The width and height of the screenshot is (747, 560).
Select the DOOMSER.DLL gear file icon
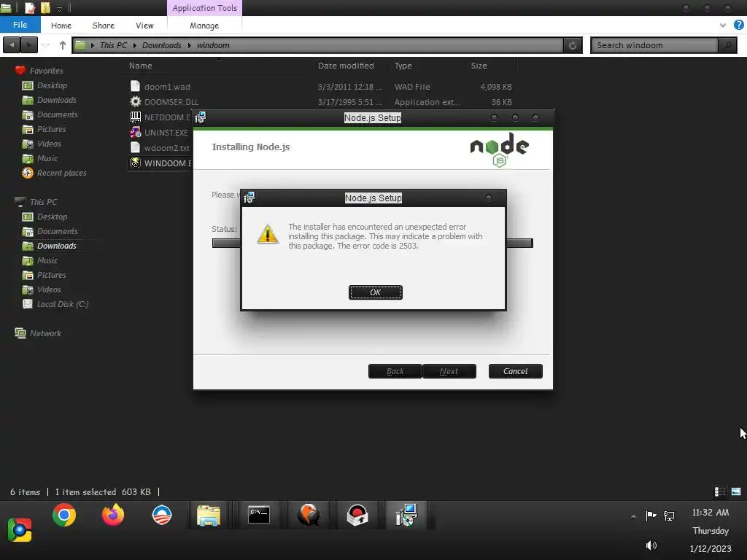pos(135,101)
